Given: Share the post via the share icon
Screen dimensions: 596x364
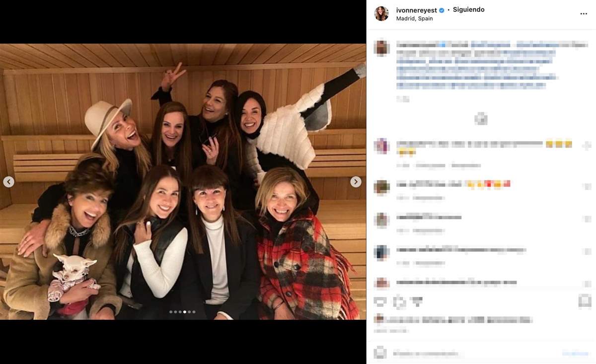Looking at the screenshot, I should point(417,301).
